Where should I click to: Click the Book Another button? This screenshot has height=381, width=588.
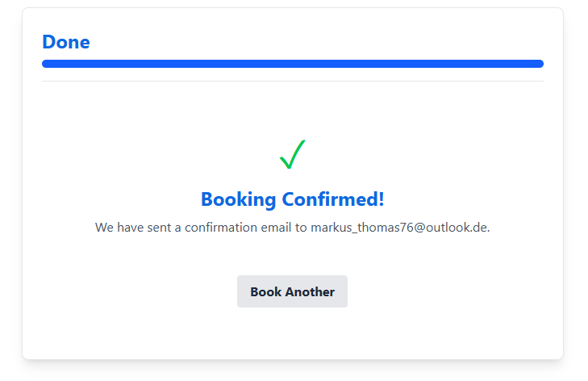292,291
